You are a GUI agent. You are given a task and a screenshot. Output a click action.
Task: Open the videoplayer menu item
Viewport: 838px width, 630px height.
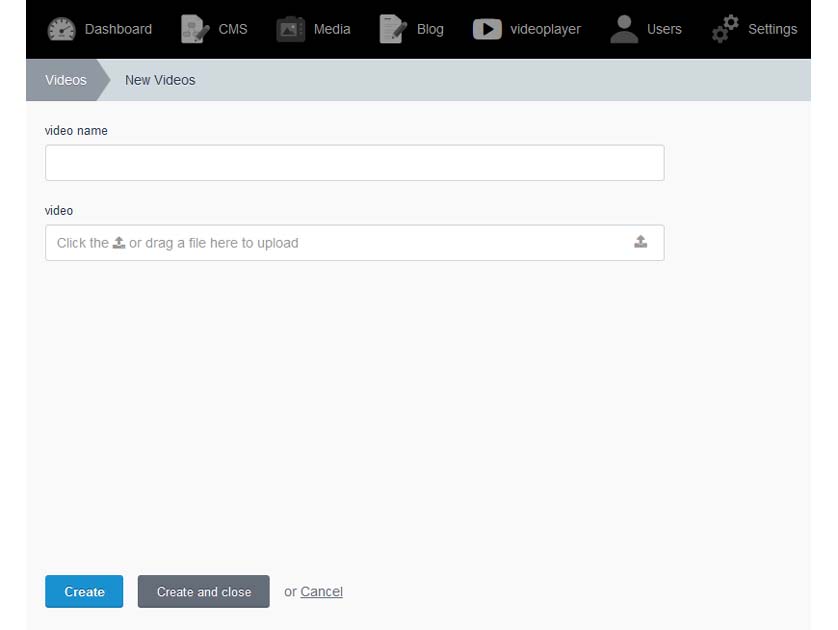point(526,29)
